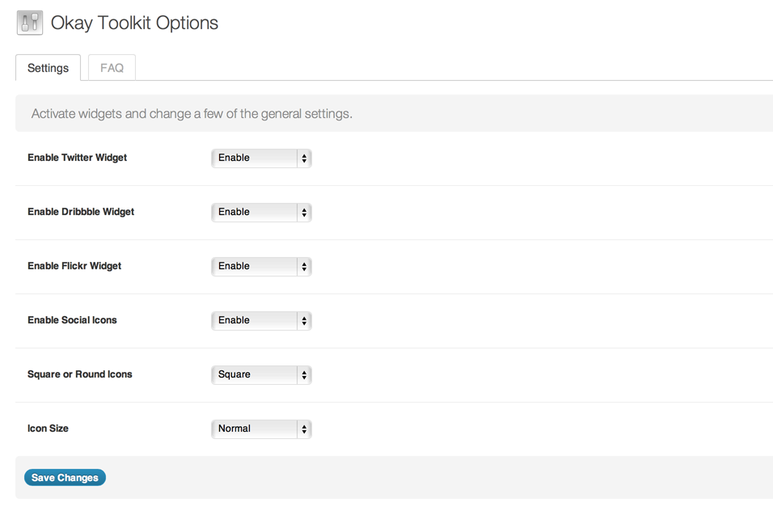Click the Twitter Widget dropdown arrows
The width and height of the screenshot is (773, 532).
(304, 158)
